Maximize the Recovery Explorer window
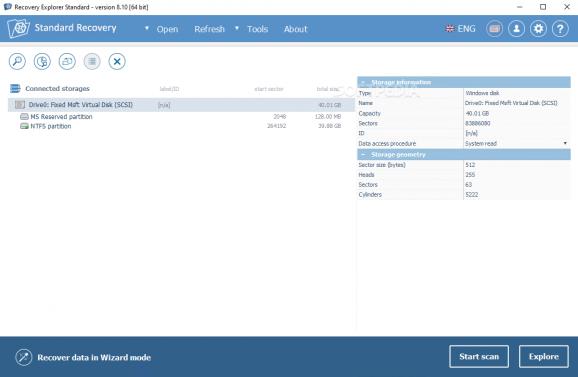The height and width of the screenshot is (377, 578). (543, 7)
